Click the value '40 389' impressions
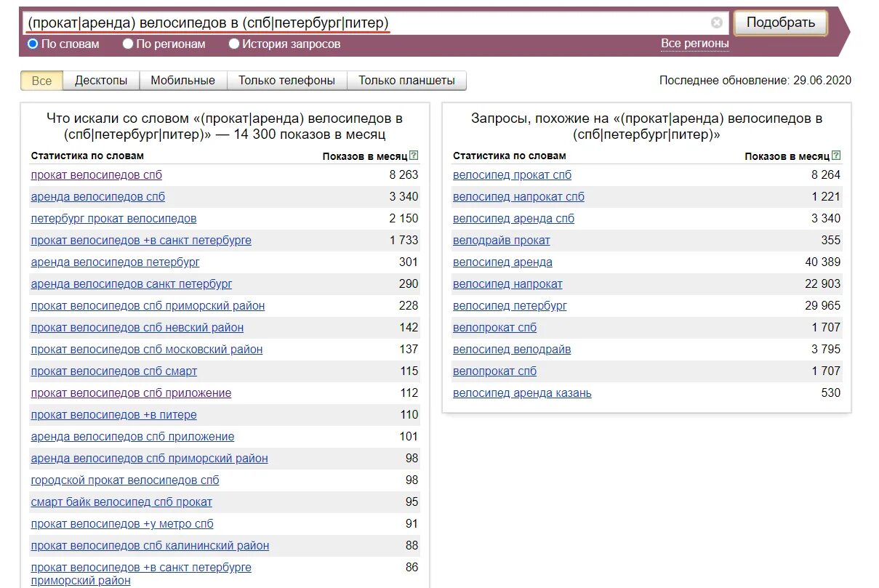The height and width of the screenshot is (588, 879). pos(822,262)
